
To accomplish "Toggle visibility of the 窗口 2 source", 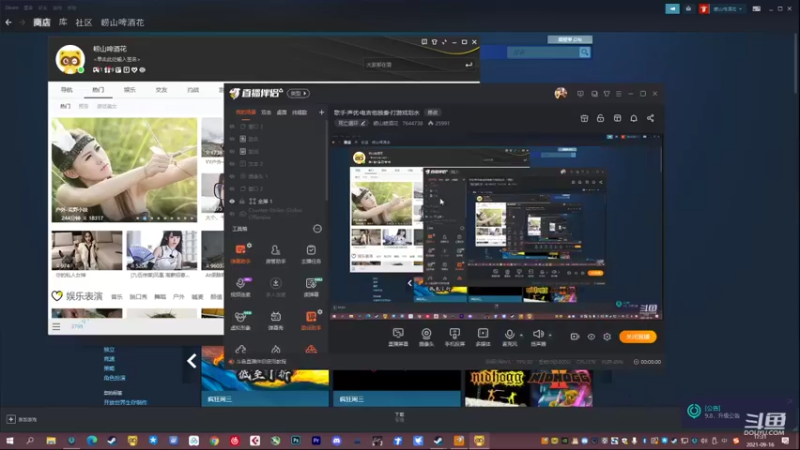I will click(x=232, y=189).
